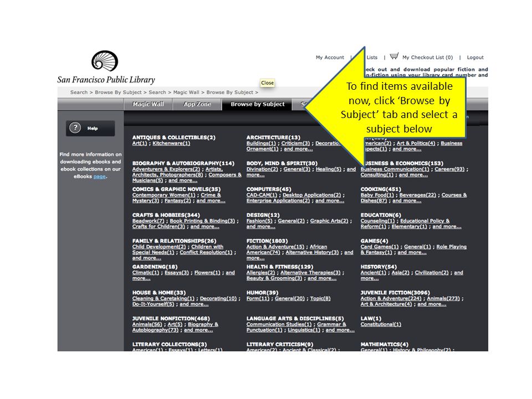The image size is (532, 399).
Task: Open Topic(8) under Humor
Action: [320, 298]
